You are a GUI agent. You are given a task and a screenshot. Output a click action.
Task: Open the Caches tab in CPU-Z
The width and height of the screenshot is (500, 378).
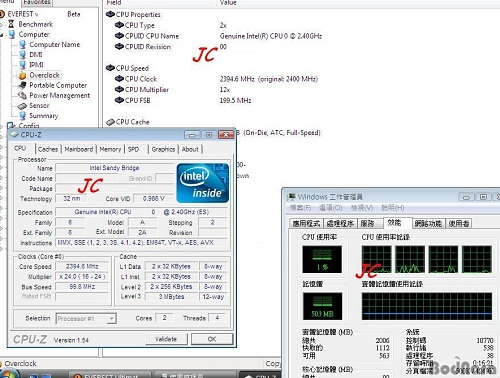coord(48,149)
